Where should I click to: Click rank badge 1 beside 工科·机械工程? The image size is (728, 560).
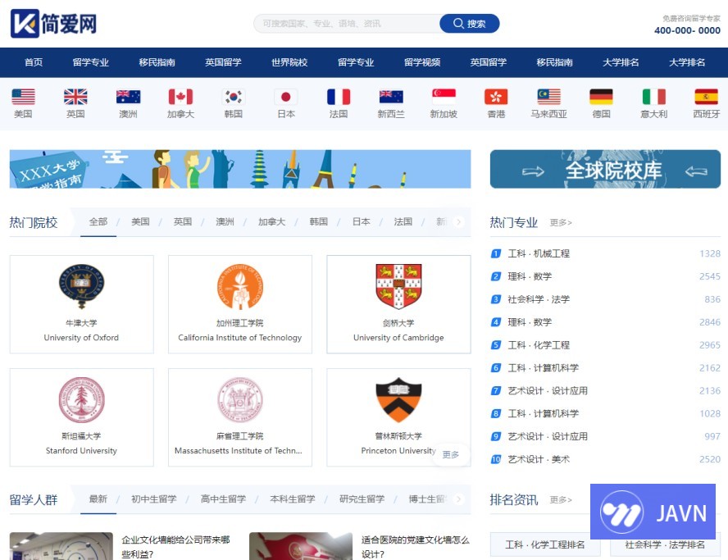click(x=496, y=253)
